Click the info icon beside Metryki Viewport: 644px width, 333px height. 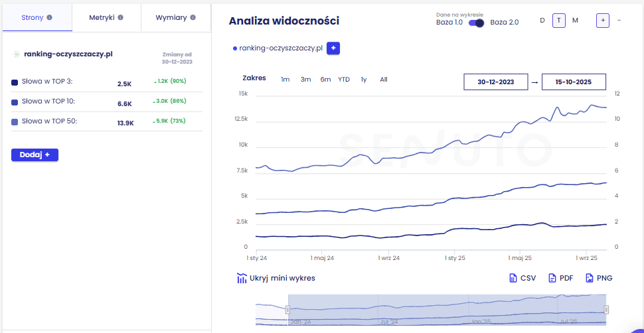[120, 17]
